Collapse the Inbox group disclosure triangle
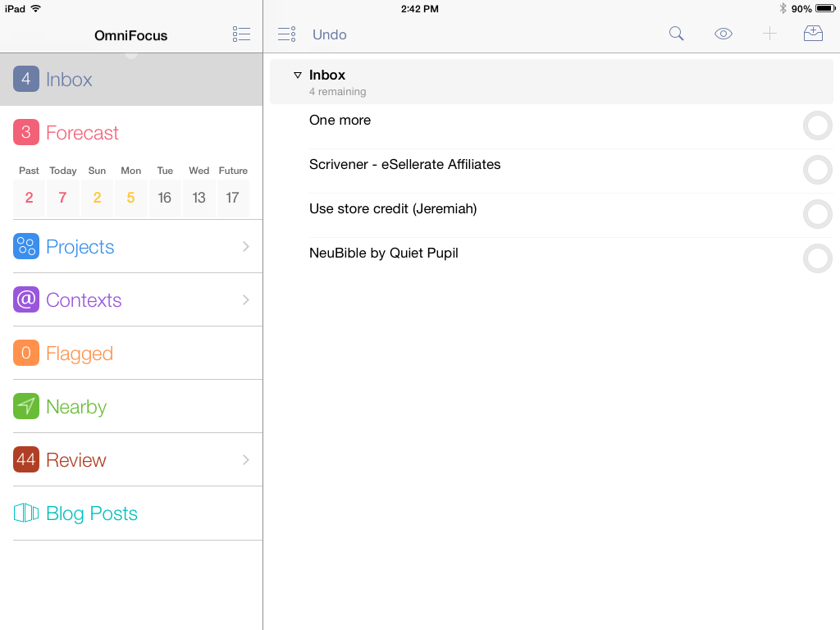The width and height of the screenshot is (840, 630). 298,75
